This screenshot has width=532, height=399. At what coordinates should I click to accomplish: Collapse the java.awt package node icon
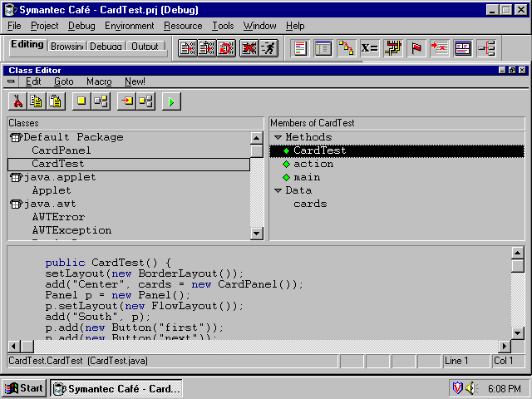coord(16,204)
